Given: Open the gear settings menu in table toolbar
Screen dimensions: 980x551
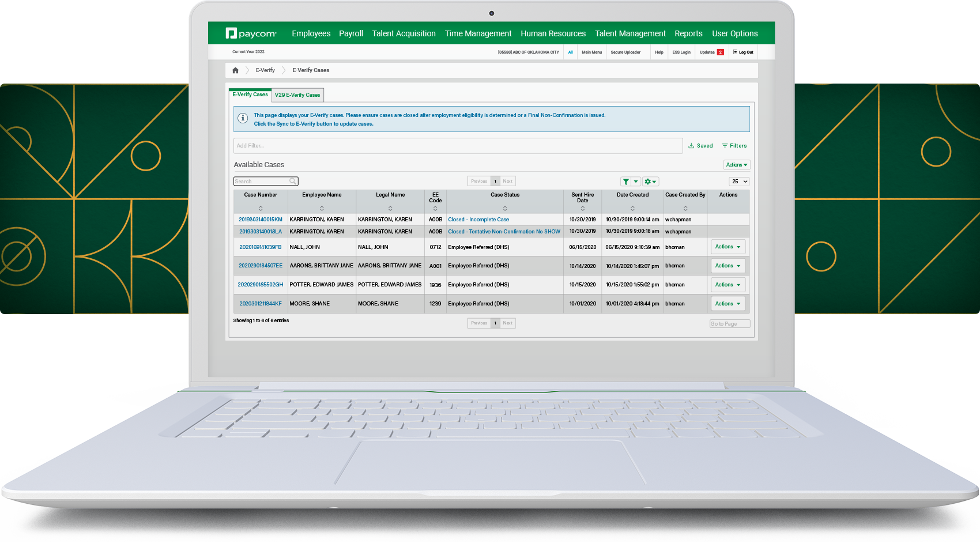Looking at the screenshot, I should [x=650, y=182].
